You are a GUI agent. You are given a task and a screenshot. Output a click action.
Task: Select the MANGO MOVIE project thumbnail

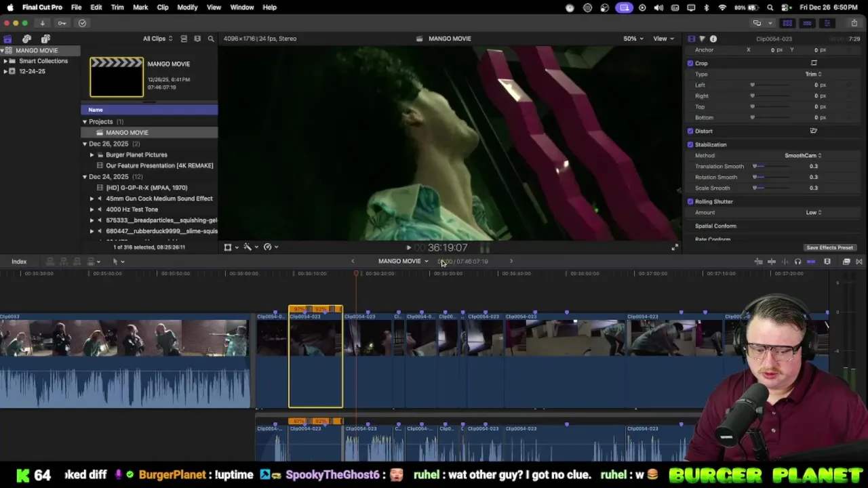click(117, 77)
